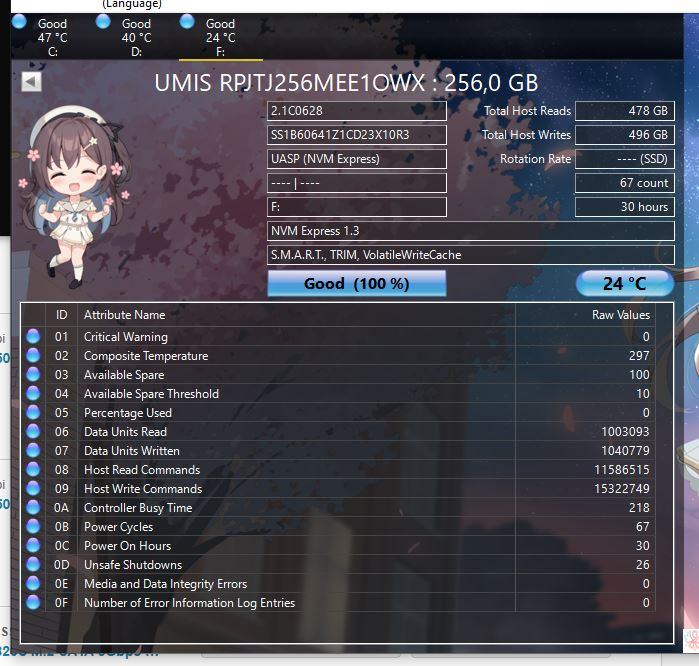This screenshot has height=666, width=699.
Task: Click status orb for Data Units Written
Action: pos(33,450)
